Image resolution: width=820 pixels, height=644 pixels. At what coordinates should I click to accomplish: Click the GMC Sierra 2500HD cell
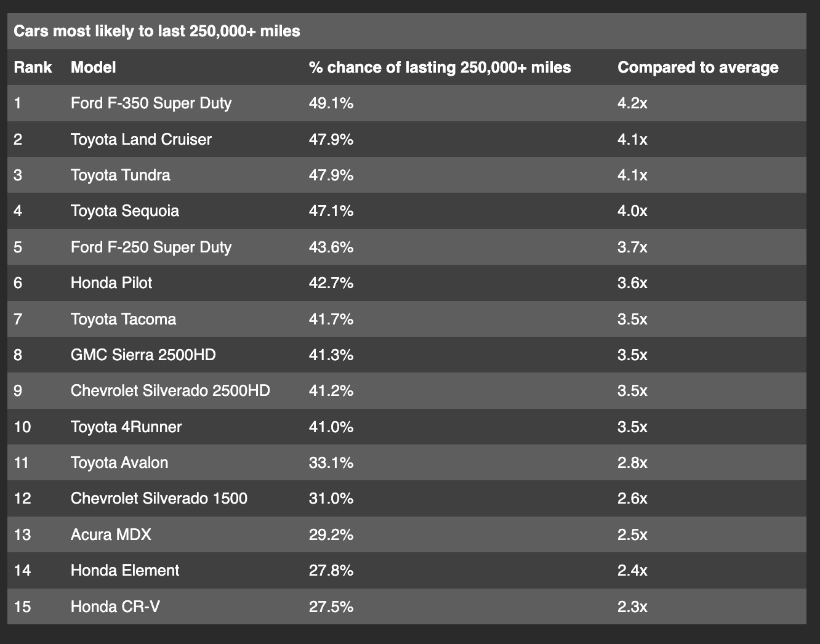143,355
